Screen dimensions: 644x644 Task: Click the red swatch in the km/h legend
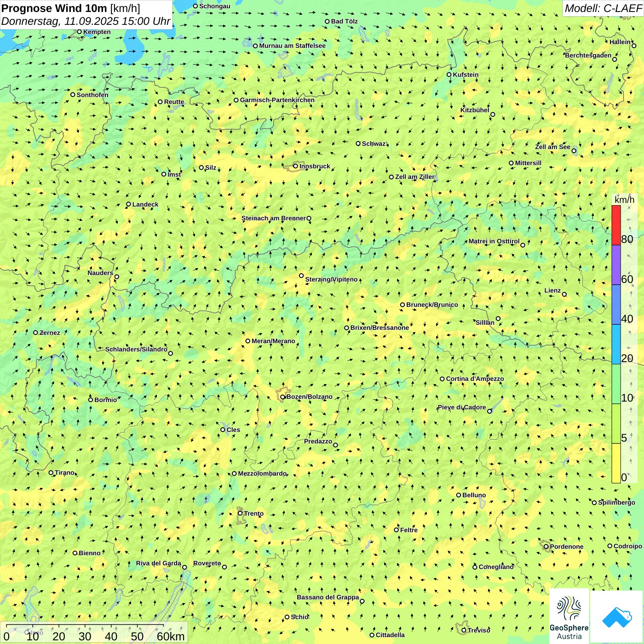[616, 225]
